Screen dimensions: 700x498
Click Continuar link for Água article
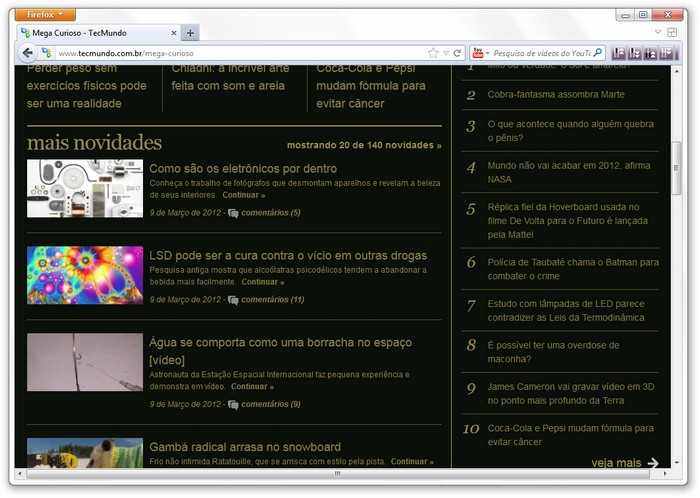point(252,386)
